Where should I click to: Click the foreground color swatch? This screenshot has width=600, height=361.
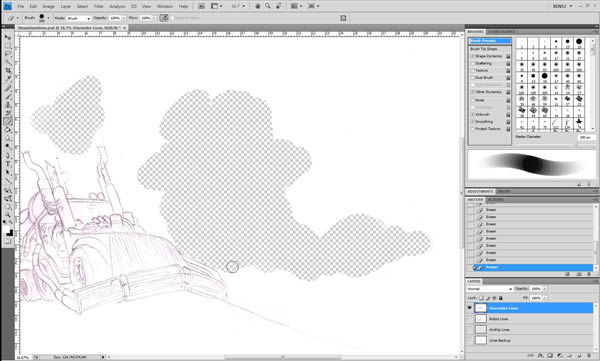pos(7,229)
